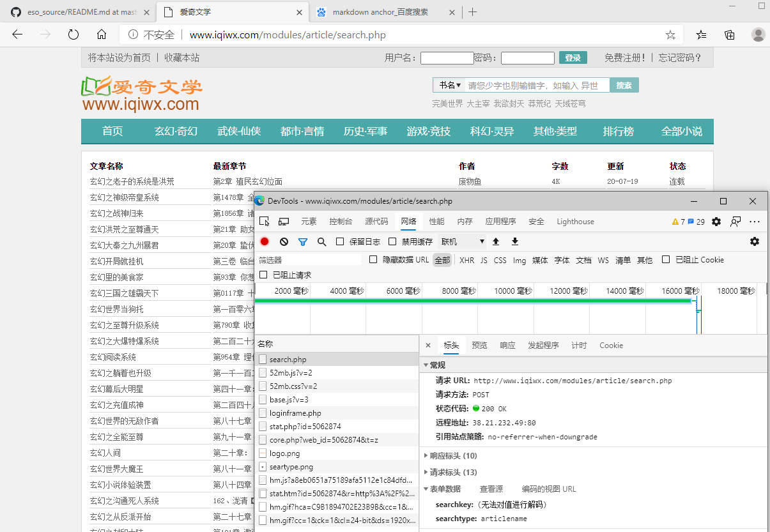This screenshot has width=770, height=532.
Task: Import HAR file using the upload arrow icon
Action: [x=496, y=241]
